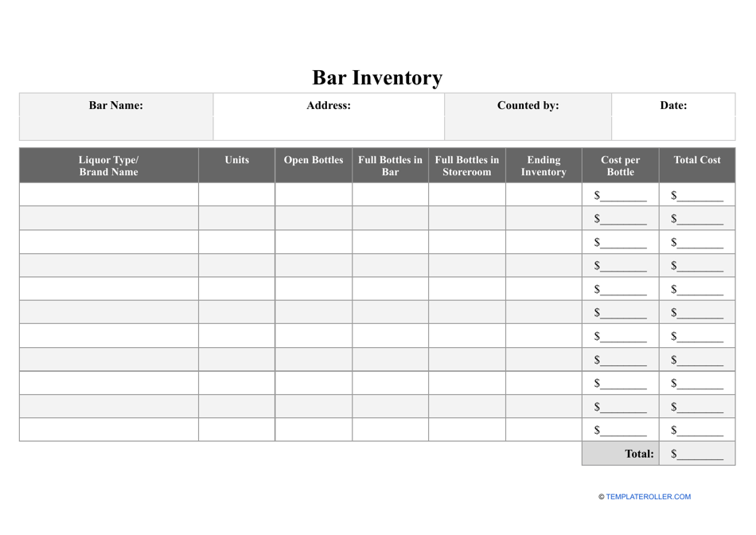Select the Cost per Bottle column header
The width and height of the screenshot is (756, 535).
tap(620, 166)
